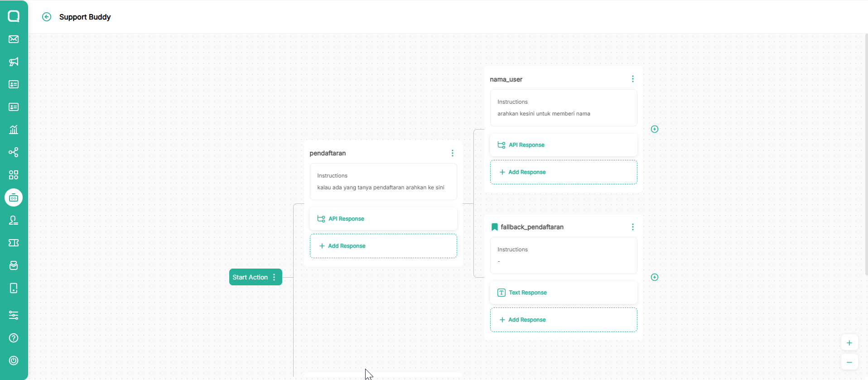Open the apps grid icon in sidebar
This screenshot has width=868, height=380.
click(x=14, y=175)
